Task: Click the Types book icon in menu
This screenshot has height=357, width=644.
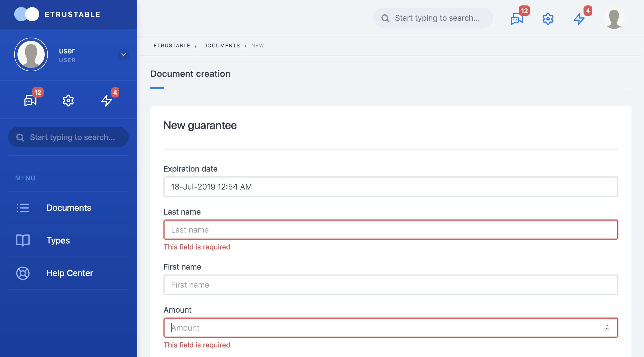Action: [x=23, y=240]
